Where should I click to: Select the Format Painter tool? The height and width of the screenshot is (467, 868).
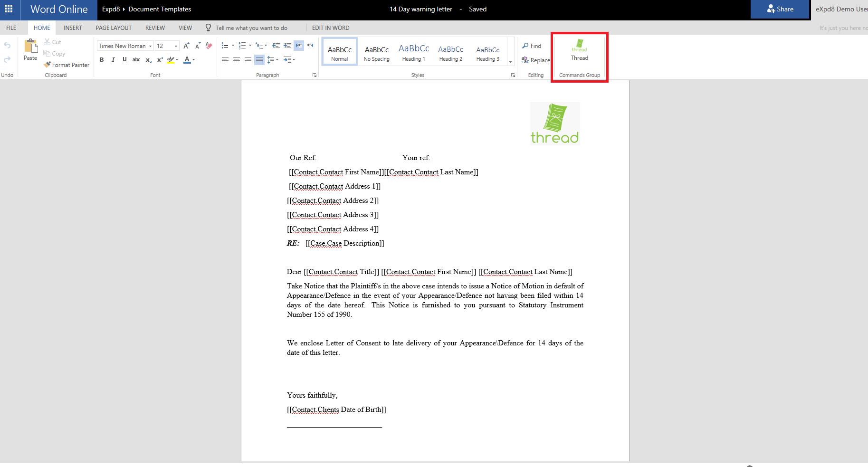[x=67, y=65]
